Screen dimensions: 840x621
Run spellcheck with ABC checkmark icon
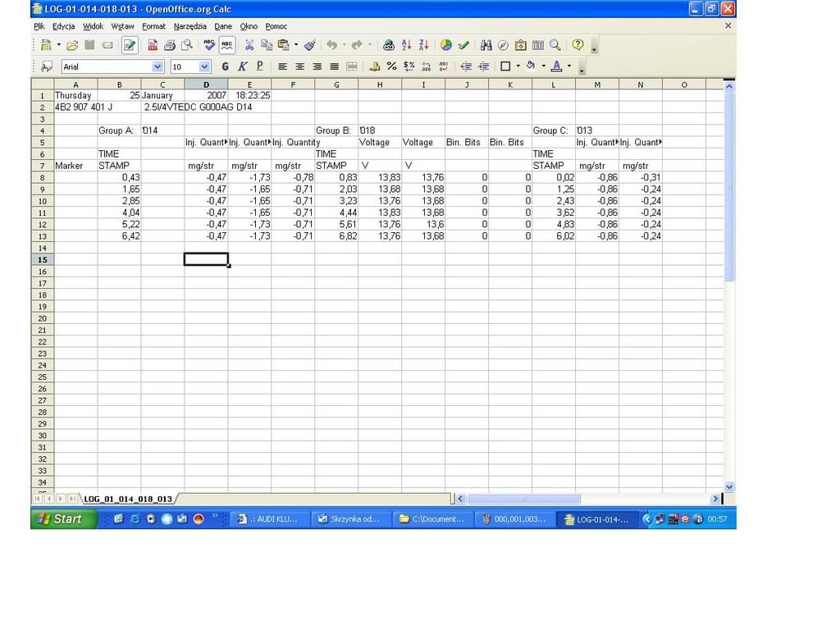tap(209, 45)
